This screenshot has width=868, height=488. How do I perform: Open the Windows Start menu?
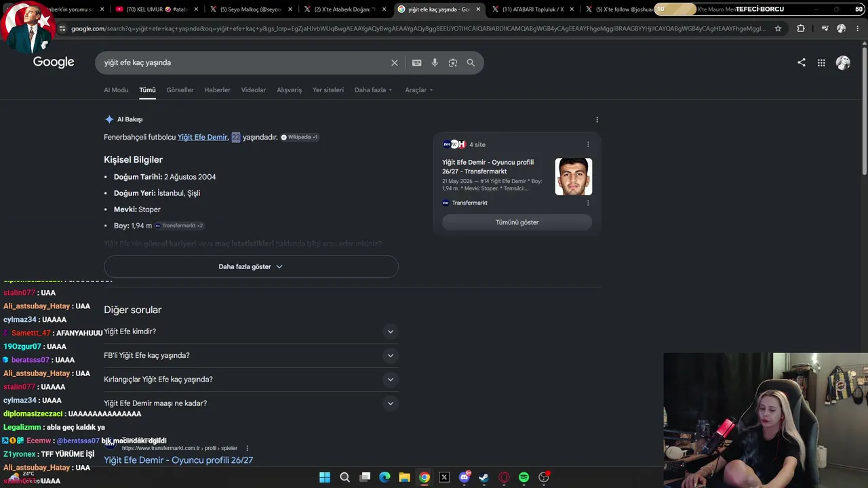point(325,477)
